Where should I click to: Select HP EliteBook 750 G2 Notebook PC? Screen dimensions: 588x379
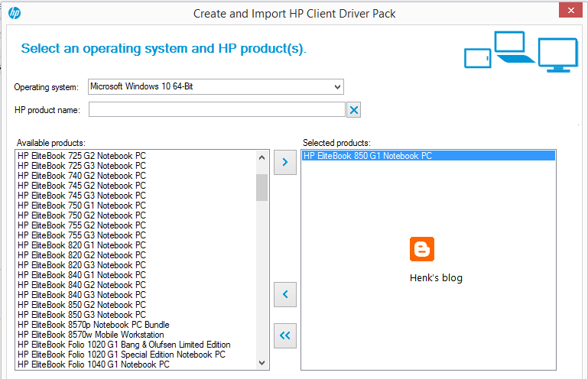pyautogui.click(x=82, y=215)
